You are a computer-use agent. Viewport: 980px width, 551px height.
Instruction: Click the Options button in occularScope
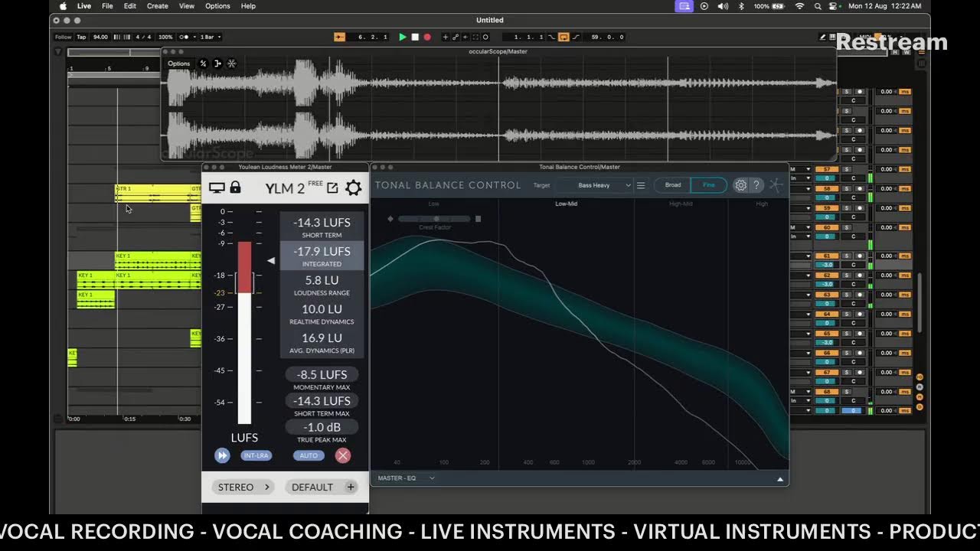tap(178, 64)
